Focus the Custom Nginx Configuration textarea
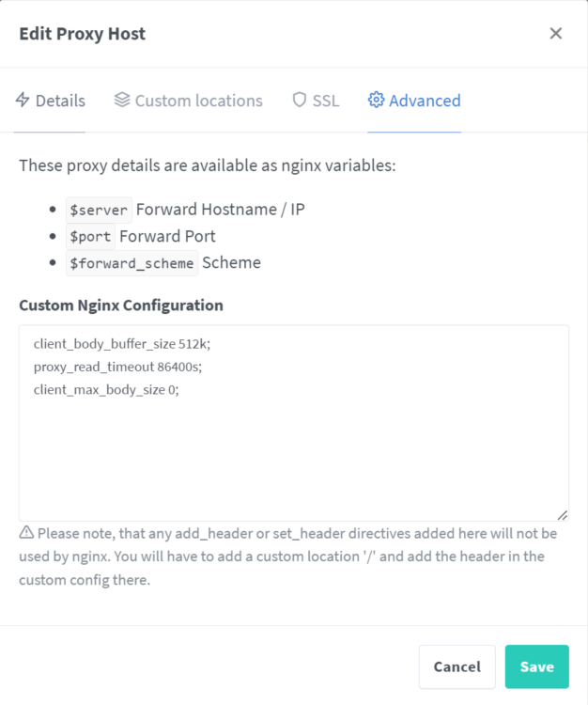 pos(294,423)
